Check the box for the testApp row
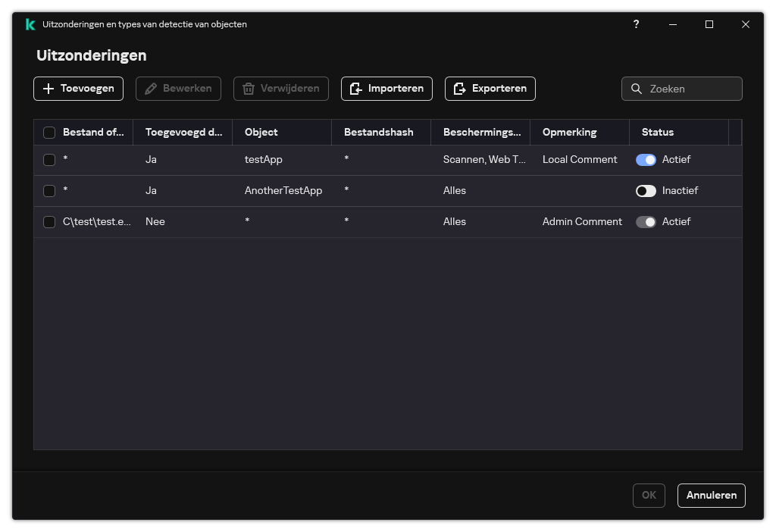Viewport: 776px width, 532px height. tap(49, 160)
